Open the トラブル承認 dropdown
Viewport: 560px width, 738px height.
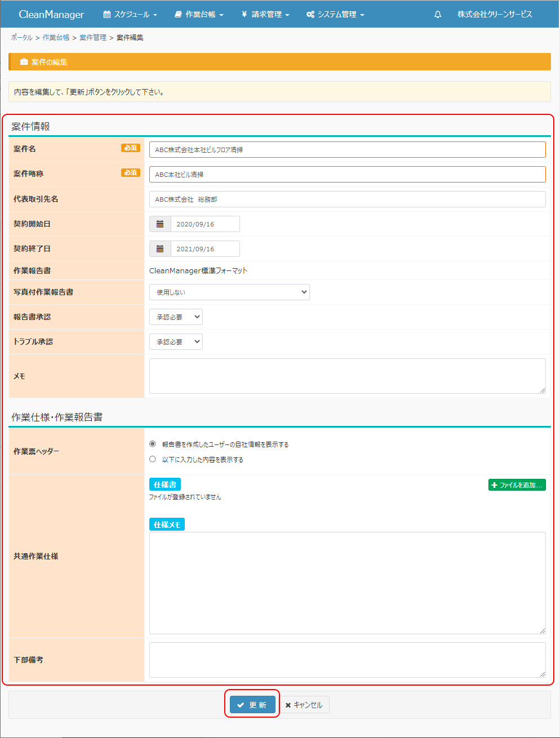point(176,342)
